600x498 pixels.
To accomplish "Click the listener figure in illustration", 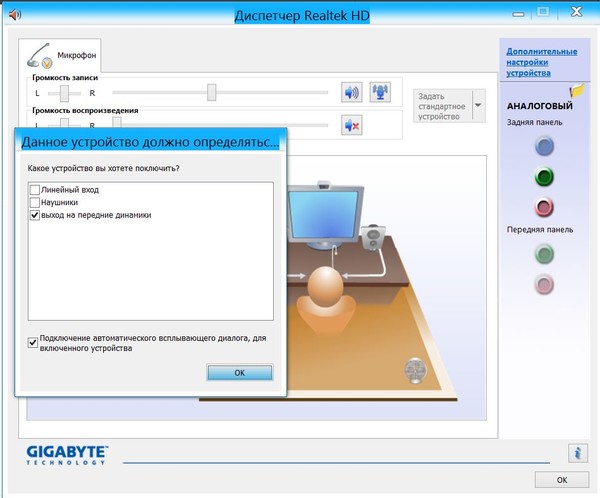I will pyautogui.click(x=326, y=300).
